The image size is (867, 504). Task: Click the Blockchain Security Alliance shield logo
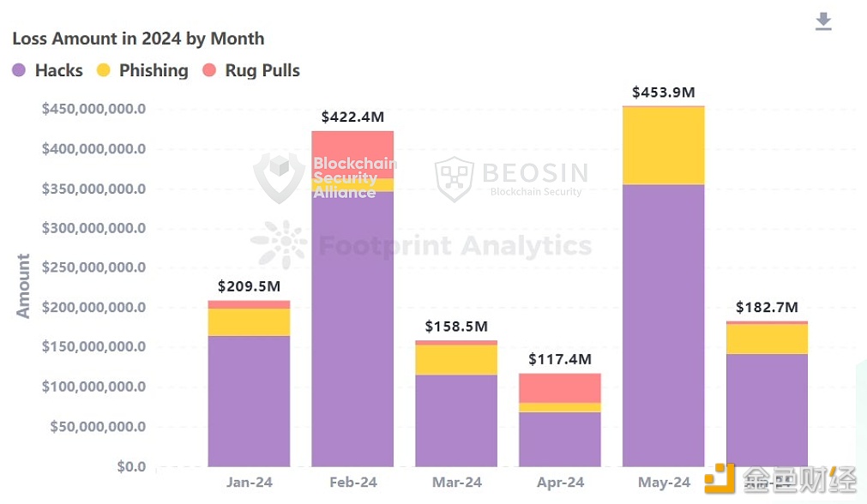[280, 177]
